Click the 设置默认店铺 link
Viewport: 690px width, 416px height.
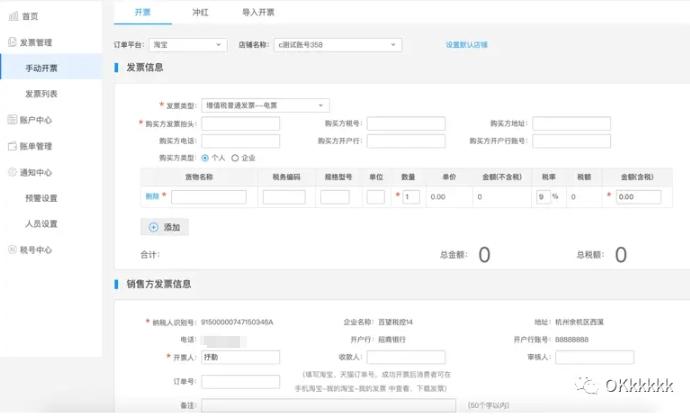click(x=466, y=45)
